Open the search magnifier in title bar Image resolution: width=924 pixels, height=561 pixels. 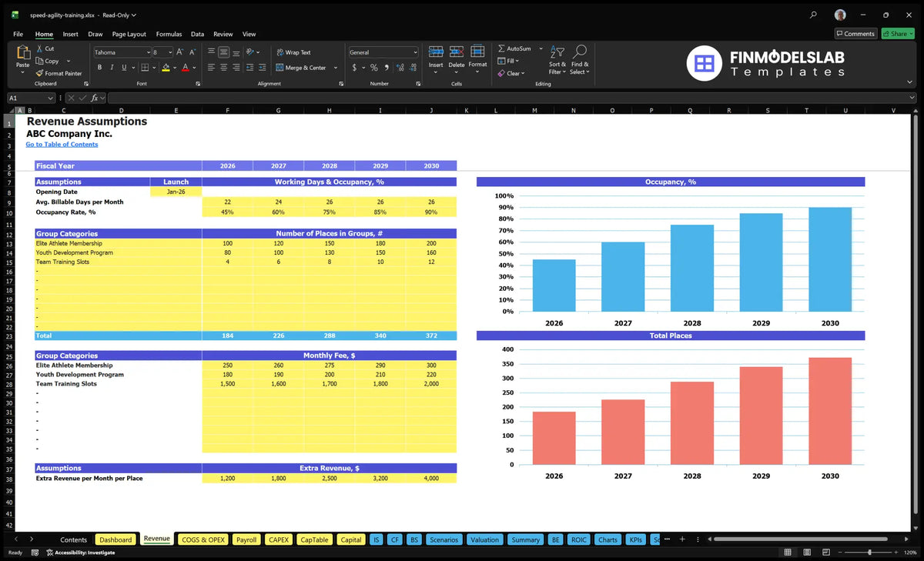pyautogui.click(x=814, y=15)
